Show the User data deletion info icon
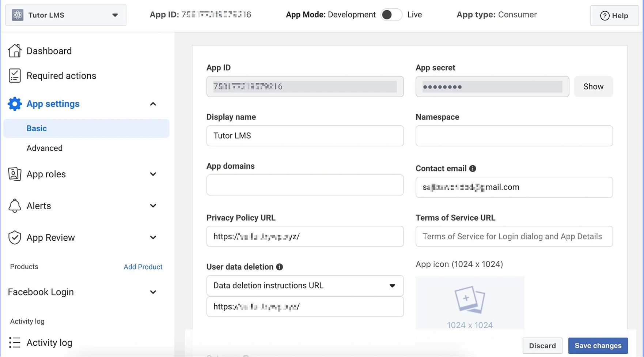 pyautogui.click(x=280, y=267)
